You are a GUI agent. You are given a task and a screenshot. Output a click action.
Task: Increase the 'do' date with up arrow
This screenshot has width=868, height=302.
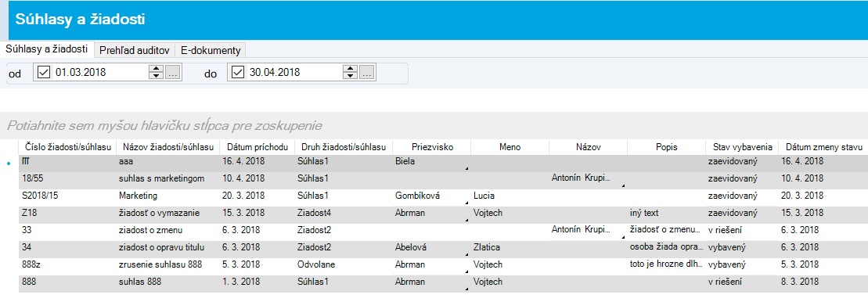click(351, 69)
